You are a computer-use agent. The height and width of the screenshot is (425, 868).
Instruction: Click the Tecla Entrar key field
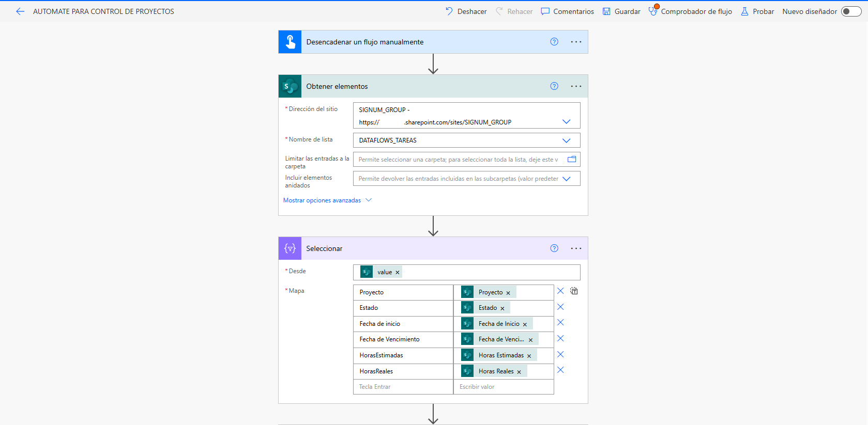403,387
